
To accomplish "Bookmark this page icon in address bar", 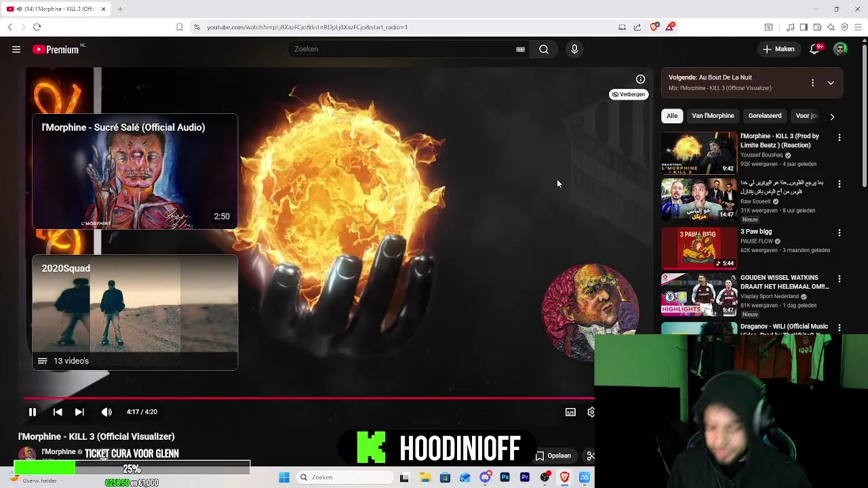I will [x=179, y=27].
